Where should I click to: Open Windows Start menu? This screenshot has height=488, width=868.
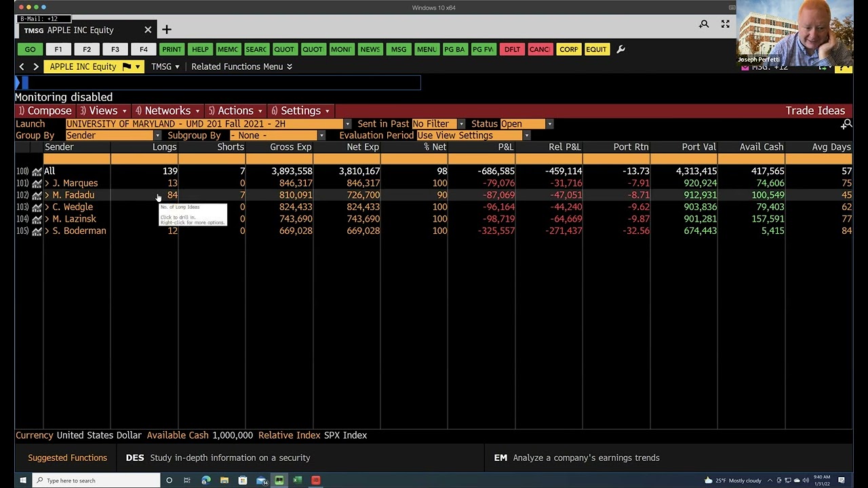[22, 481]
